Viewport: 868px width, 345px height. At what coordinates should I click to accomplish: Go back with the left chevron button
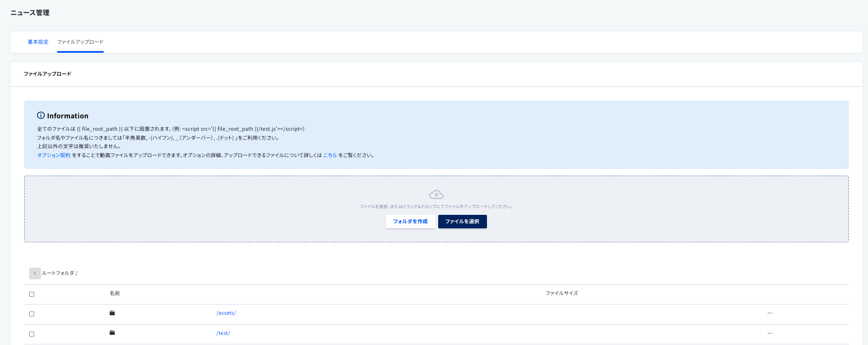pos(35,273)
